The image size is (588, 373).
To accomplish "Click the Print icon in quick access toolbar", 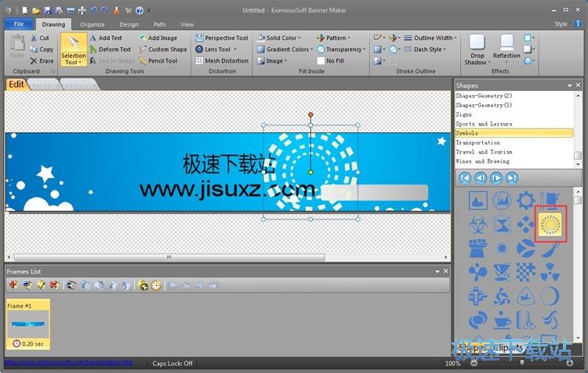I will (x=82, y=10).
